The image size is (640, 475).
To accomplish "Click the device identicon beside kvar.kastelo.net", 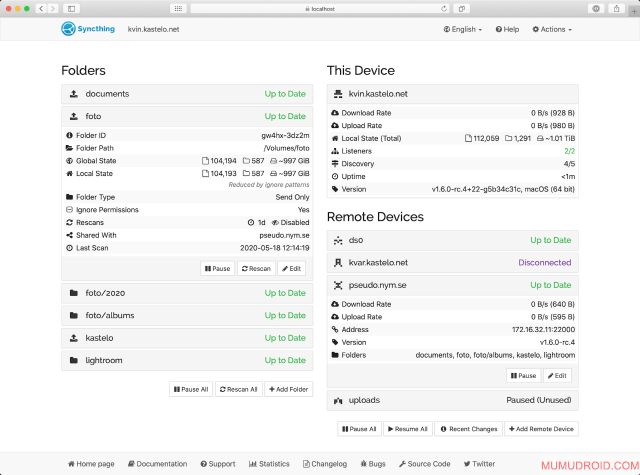I will tap(338, 263).
